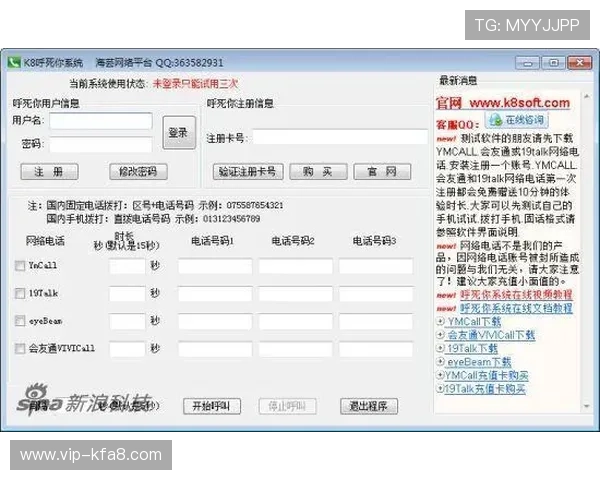Image resolution: width=600 pixels, height=480 pixels.
Task: Click the plus icon beside YMCall充值卡购买
Action: pos(440,375)
